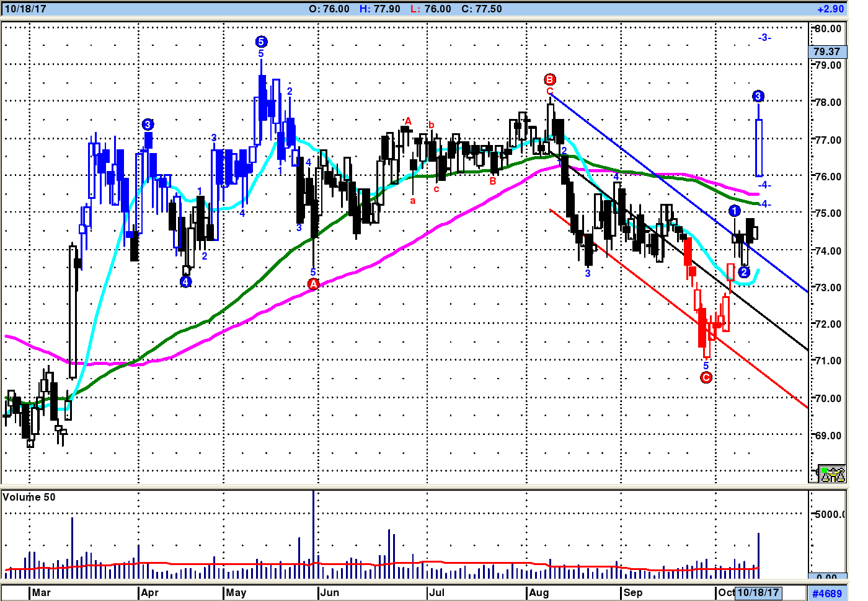Select the projected blue candle in October
This screenshot has height=601, width=868.
pyautogui.click(x=759, y=147)
